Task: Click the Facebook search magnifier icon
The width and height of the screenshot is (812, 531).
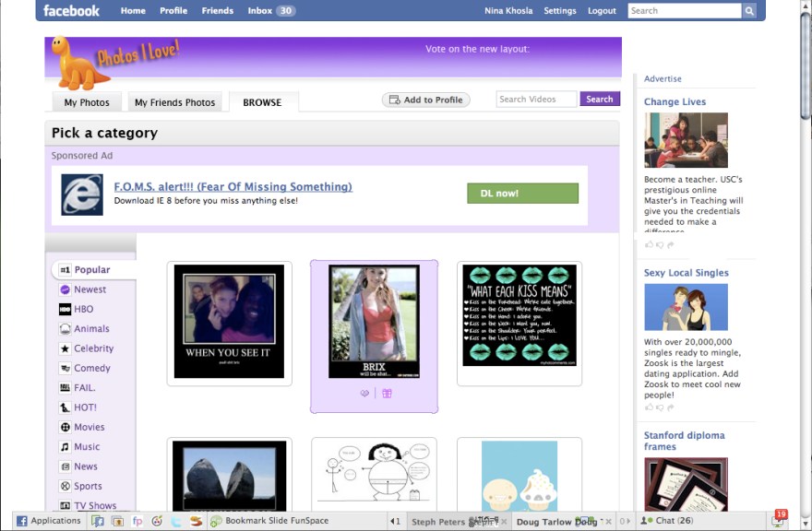Action: pos(749,11)
